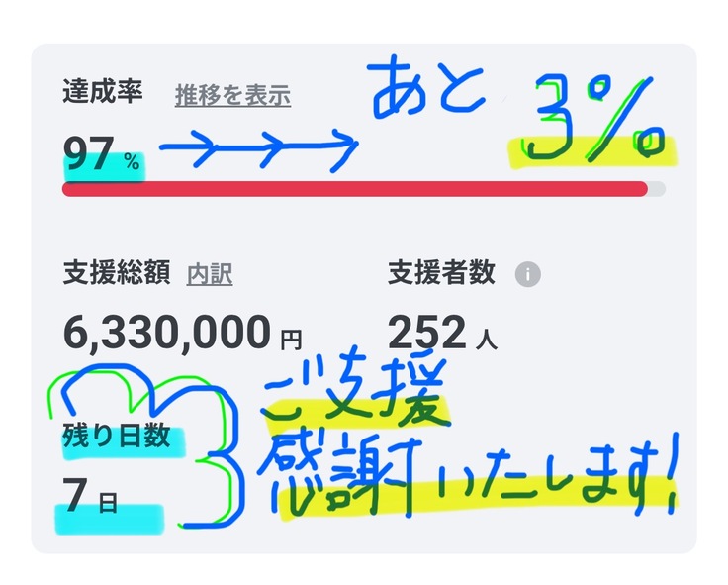Image resolution: width=728 pixels, height=585 pixels.
Task: Click the info icon beside 支援者数
Action: [x=528, y=275]
